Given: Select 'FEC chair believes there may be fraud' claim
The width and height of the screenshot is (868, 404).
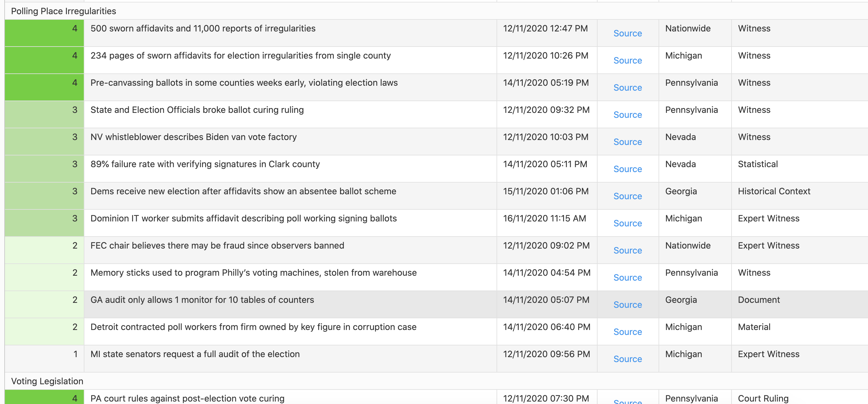Looking at the screenshot, I should click(x=217, y=245).
